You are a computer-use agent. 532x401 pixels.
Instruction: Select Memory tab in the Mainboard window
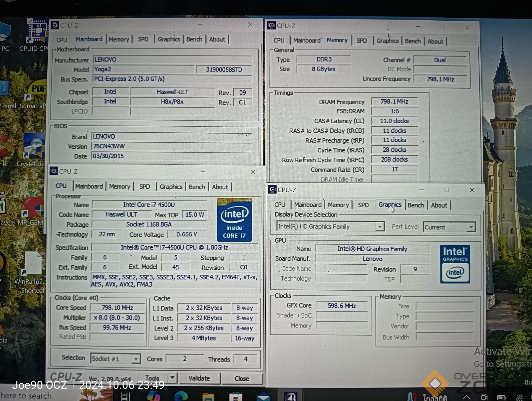point(118,39)
